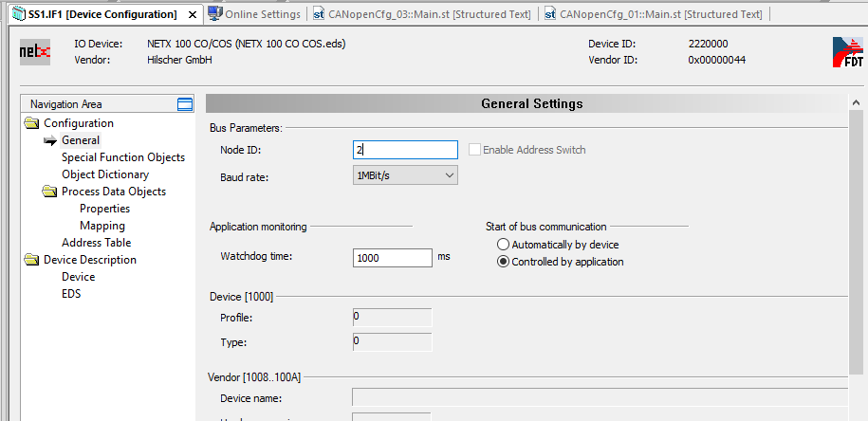Open the Baud rate dropdown
Viewport: 868px width, 421px height.
405,175
